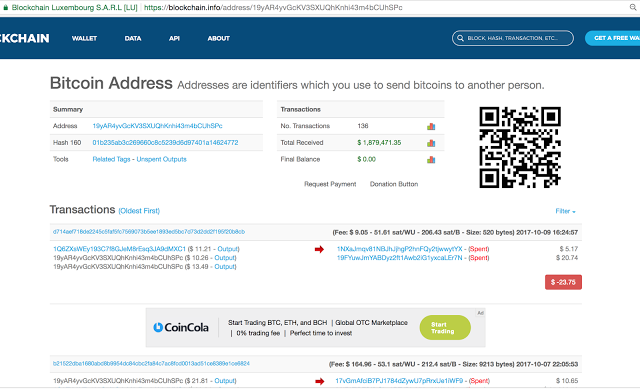Click the chart icon beside Final Balance
The height and width of the screenshot is (389, 640).
(x=431, y=160)
